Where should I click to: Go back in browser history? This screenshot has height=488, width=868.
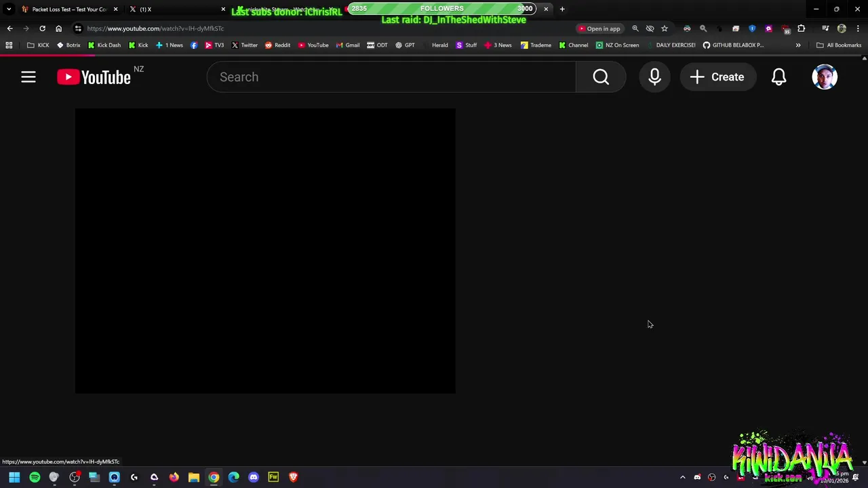9,28
